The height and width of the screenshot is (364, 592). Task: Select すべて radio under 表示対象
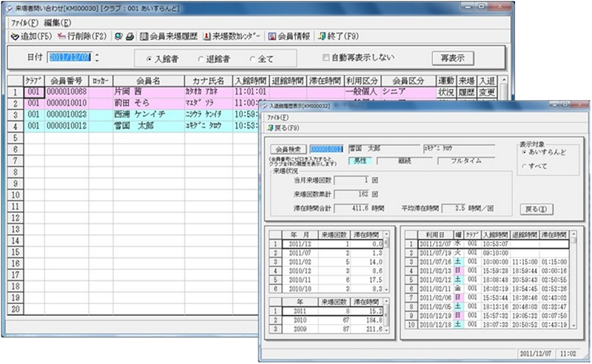(x=534, y=166)
